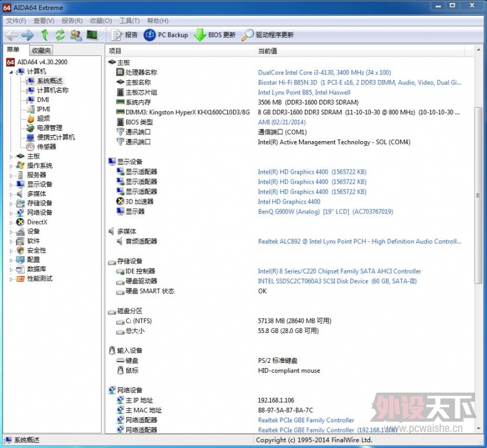Open Biostar Hi-Fi B85N 3D link
Screen dimensions: 487x448
pos(360,82)
